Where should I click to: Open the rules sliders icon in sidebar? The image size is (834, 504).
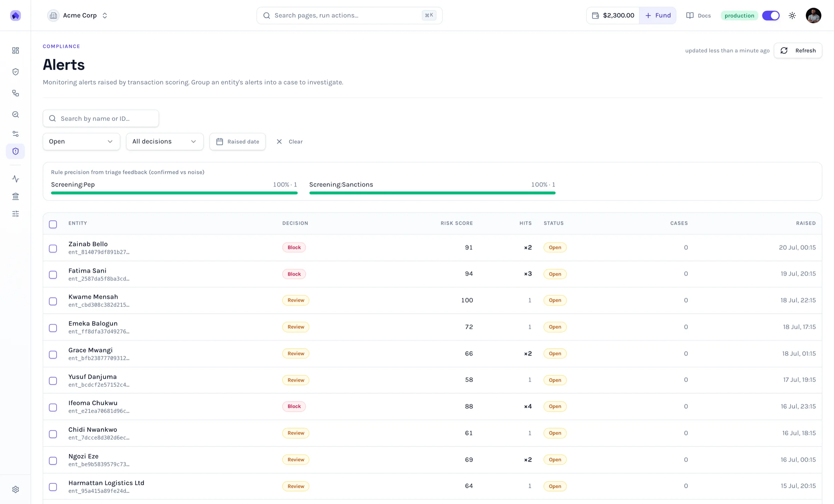pyautogui.click(x=15, y=134)
